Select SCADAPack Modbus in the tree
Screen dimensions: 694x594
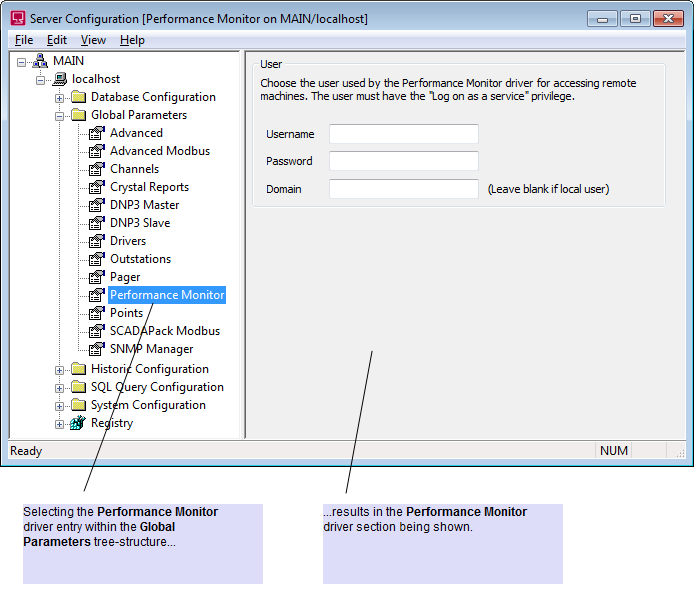tap(164, 331)
